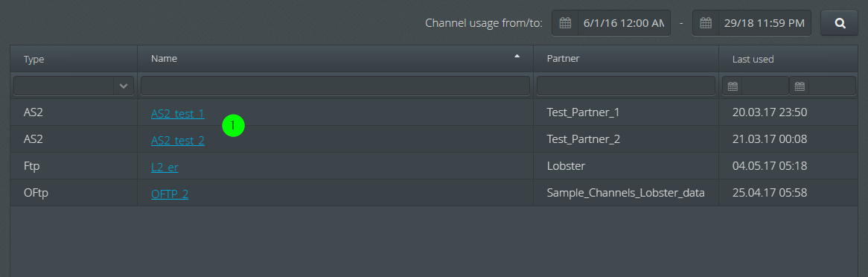Toggle Name column sort arrow
The image size is (868, 277).
pyautogui.click(x=517, y=56)
